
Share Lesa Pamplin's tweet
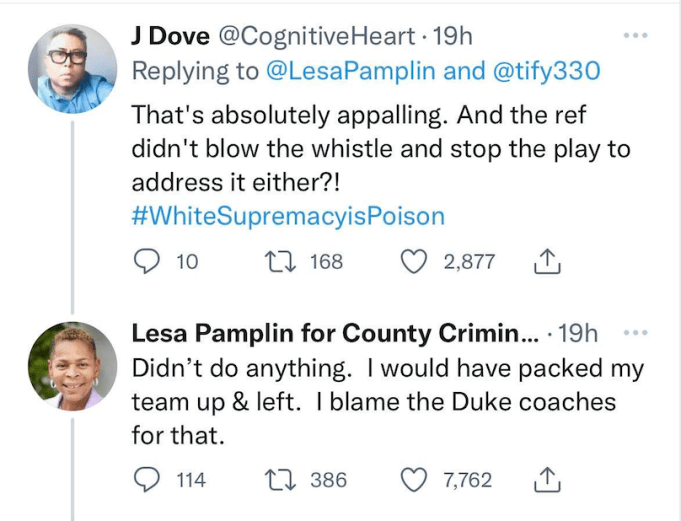tap(546, 480)
